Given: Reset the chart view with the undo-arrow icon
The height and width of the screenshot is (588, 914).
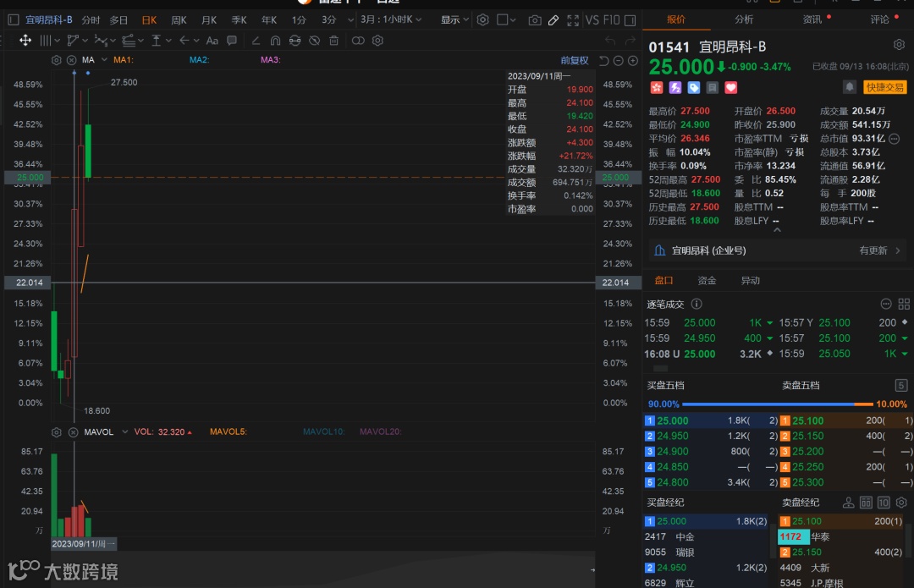Looking at the screenshot, I should click(x=604, y=61).
